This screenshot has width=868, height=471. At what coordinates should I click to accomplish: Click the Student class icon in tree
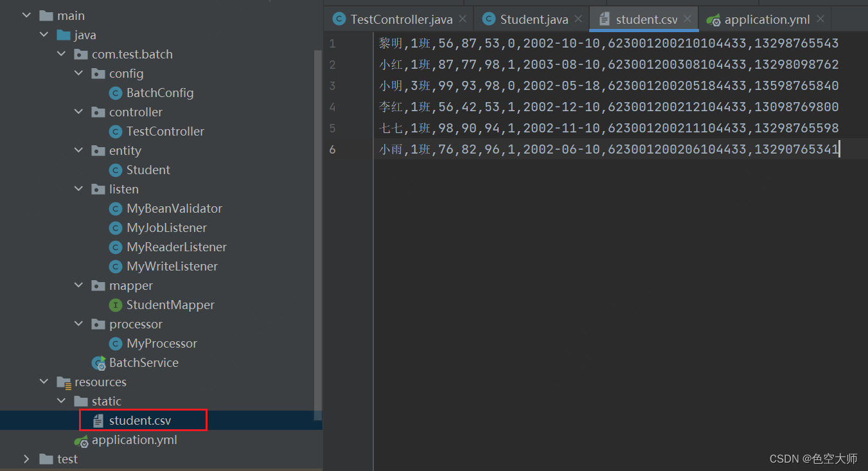[116, 170]
